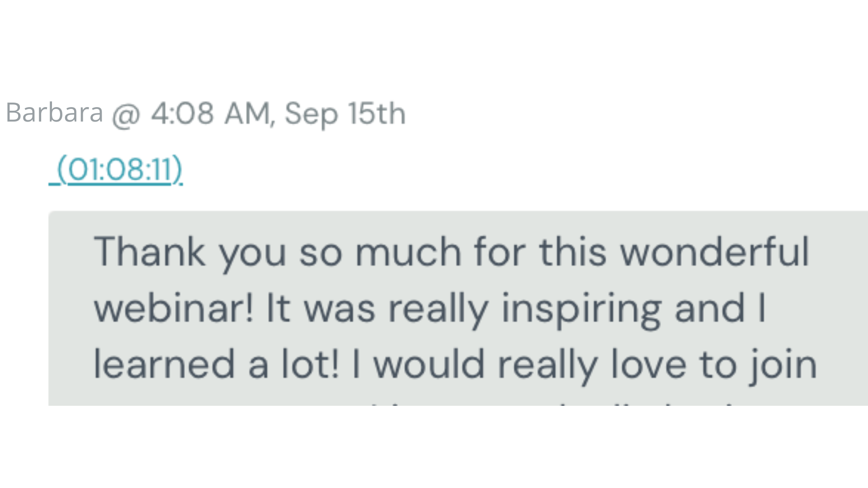
Task: Click the word "learned" in the message
Action: (164, 365)
